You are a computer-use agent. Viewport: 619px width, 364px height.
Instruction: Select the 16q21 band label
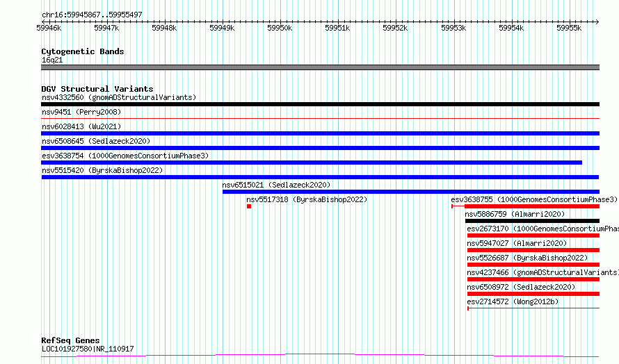point(52,60)
